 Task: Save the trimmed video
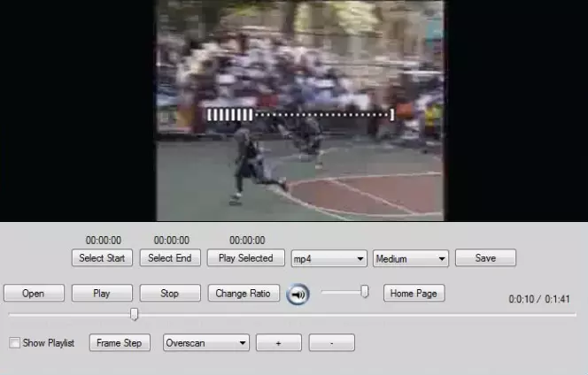485,257
